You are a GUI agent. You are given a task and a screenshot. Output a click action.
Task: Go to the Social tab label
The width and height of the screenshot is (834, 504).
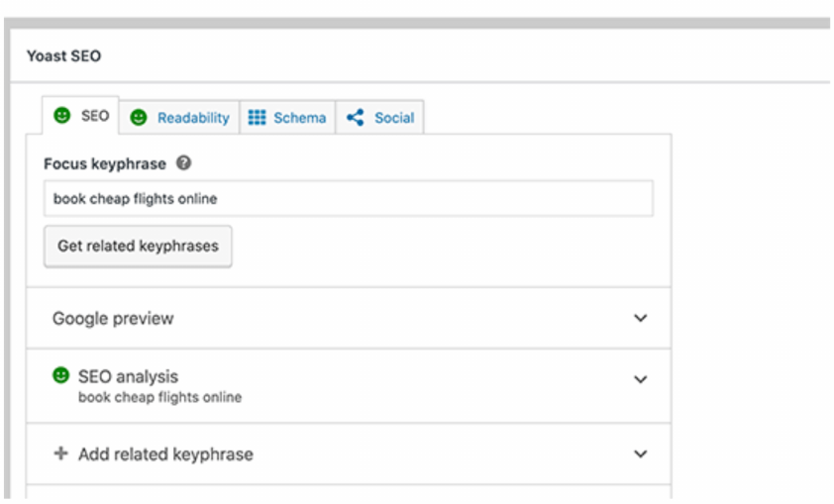pyautogui.click(x=394, y=118)
